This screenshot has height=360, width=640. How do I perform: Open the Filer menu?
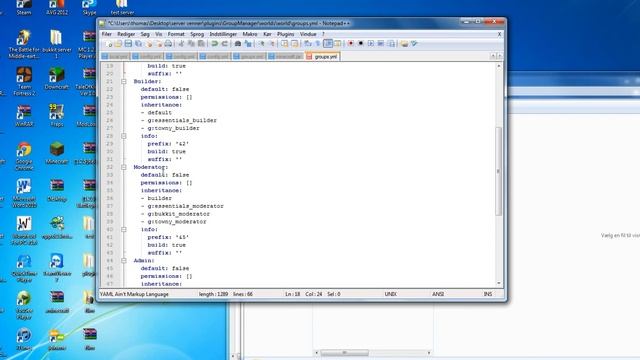[107, 34]
